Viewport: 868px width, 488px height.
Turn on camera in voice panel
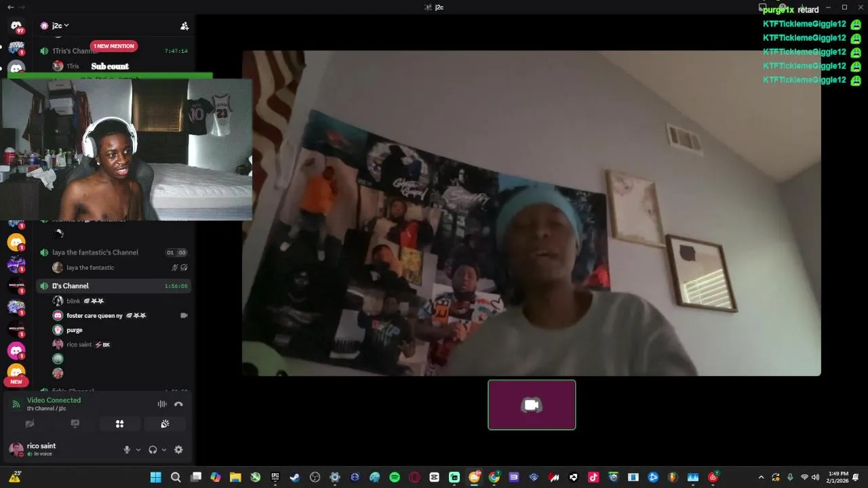tap(30, 424)
